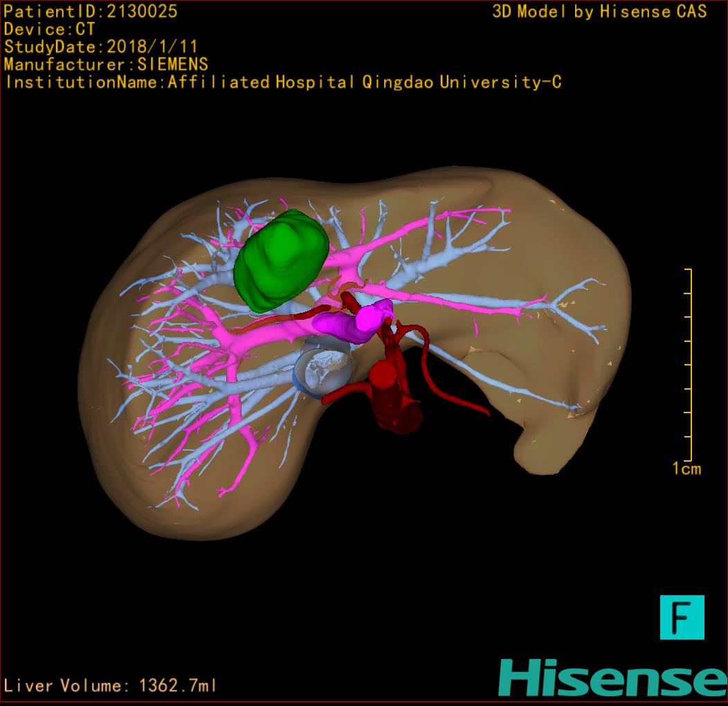
Task: Click the StudyDate:2018/1/11 text
Action: pos(101,46)
